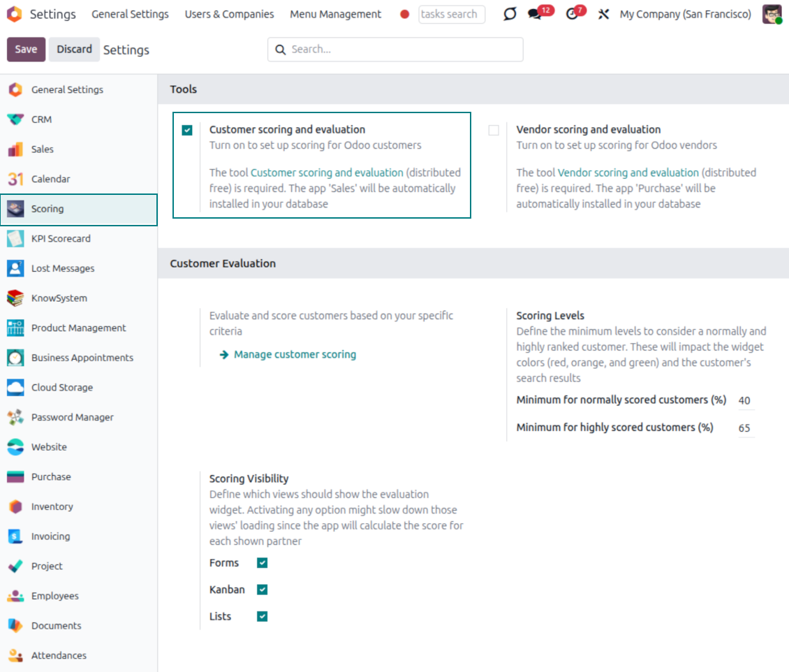Open the Users & Companies menu
The image size is (789, 672).
pos(229,14)
